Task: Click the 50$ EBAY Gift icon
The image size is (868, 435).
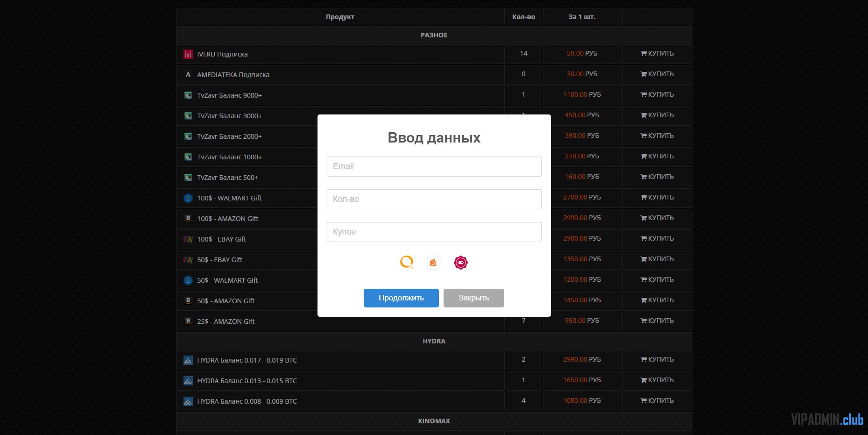Action: (188, 260)
